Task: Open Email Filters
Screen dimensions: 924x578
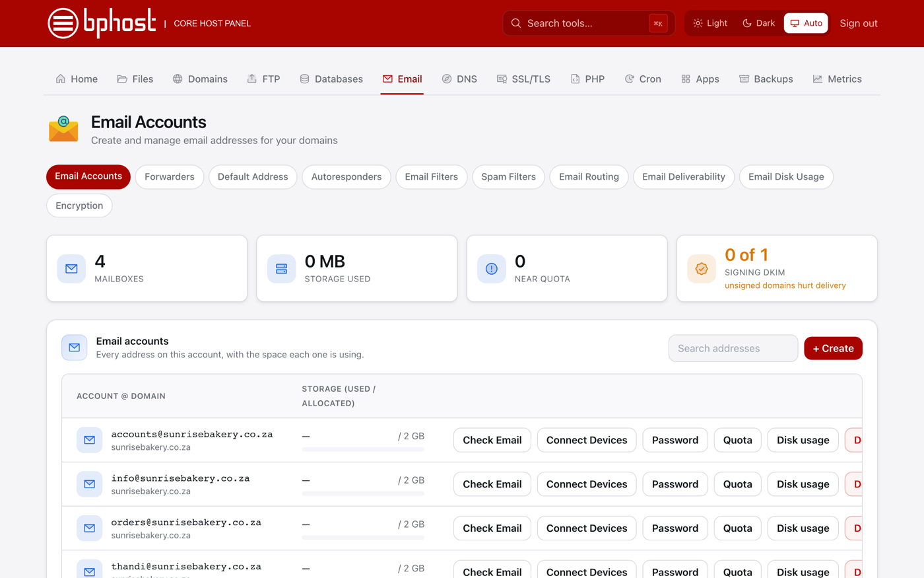Action: [x=432, y=177]
